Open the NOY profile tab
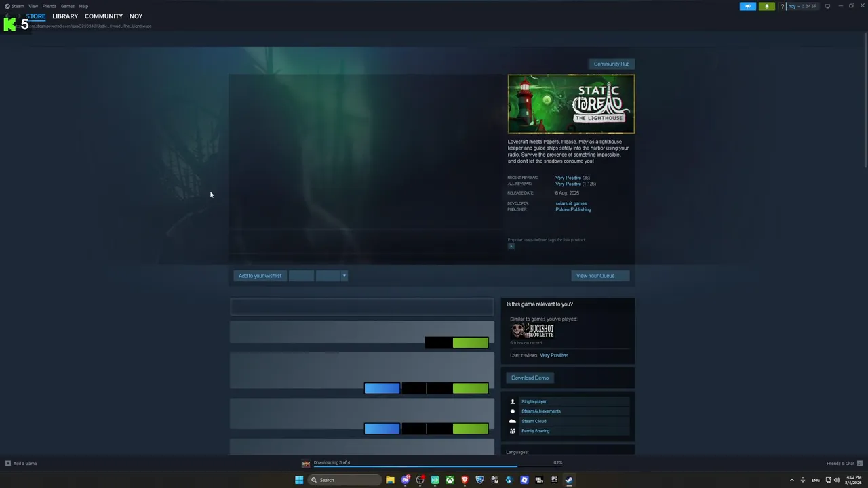This screenshot has width=868, height=488. point(136,16)
